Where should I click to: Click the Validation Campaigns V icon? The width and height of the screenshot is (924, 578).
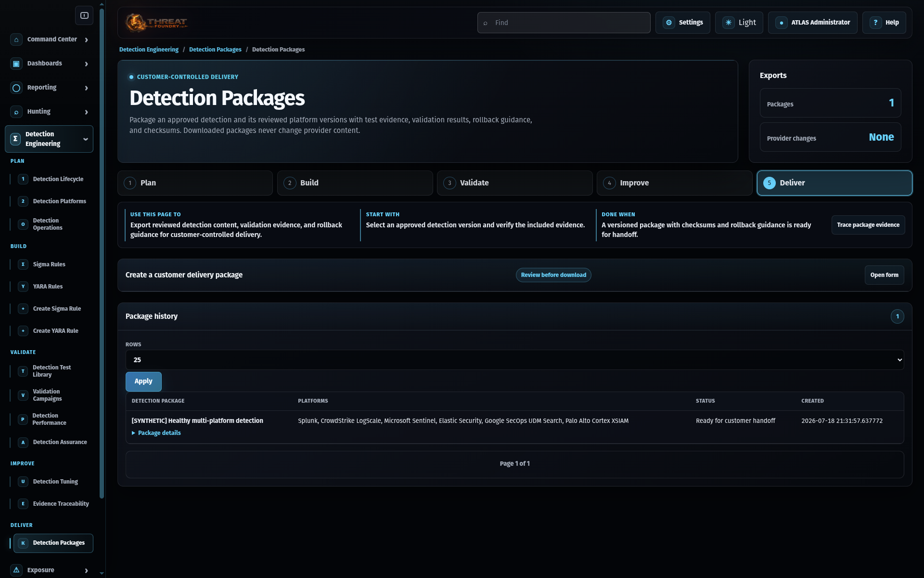point(23,395)
